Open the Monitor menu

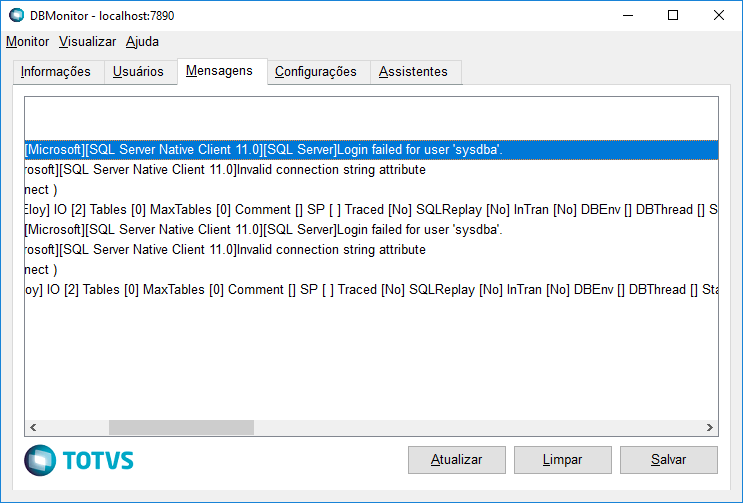(x=27, y=42)
